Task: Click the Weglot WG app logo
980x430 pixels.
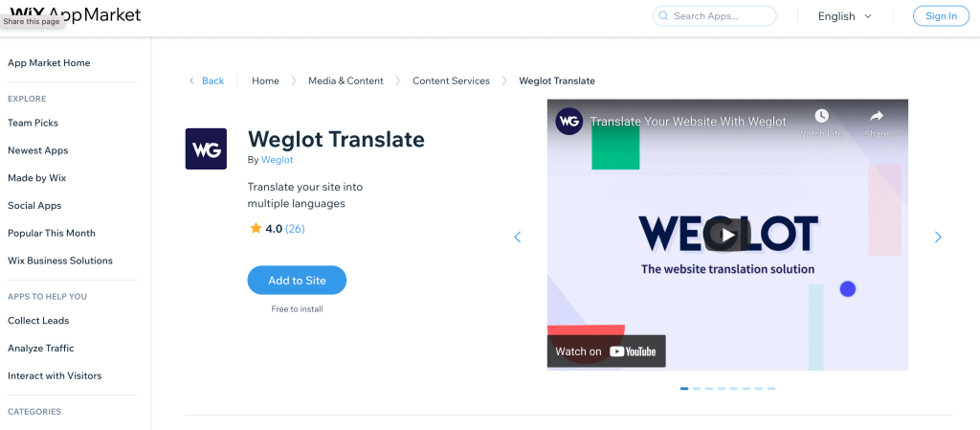Action: 207,148
